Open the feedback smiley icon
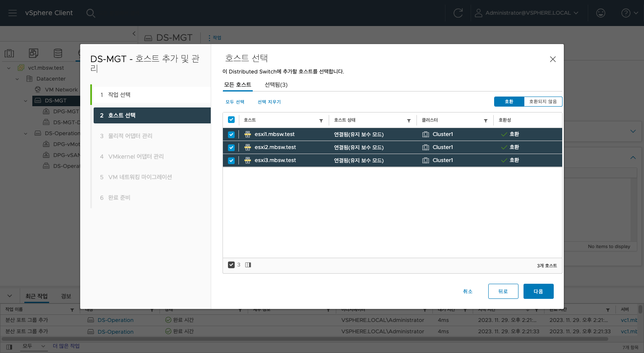The height and width of the screenshot is (353, 644). tap(601, 13)
